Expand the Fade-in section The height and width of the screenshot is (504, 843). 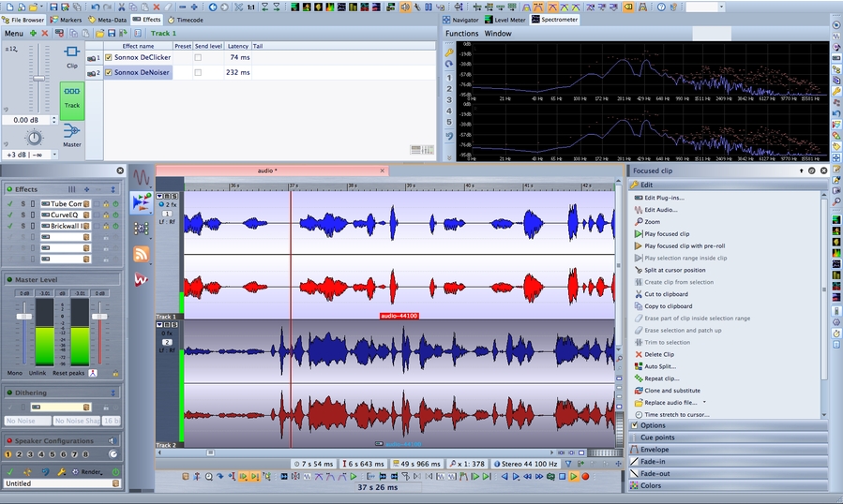pos(728,462)
